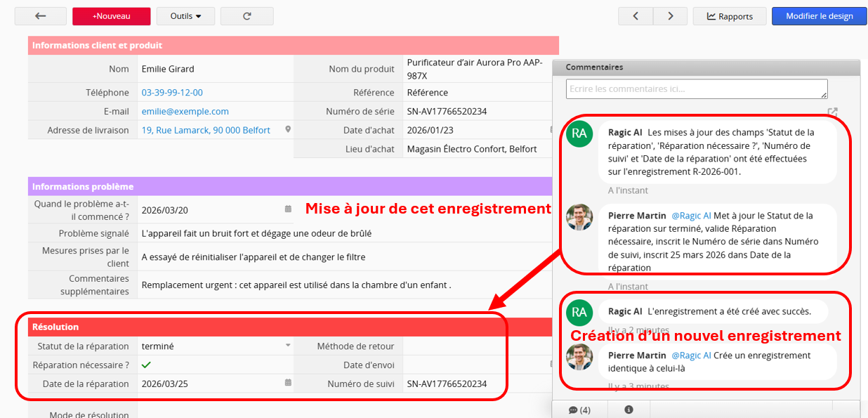Toggle the Réparation nécessaire checkmark
The height and width of the screenshot is (418, 868).
point(146,365)
